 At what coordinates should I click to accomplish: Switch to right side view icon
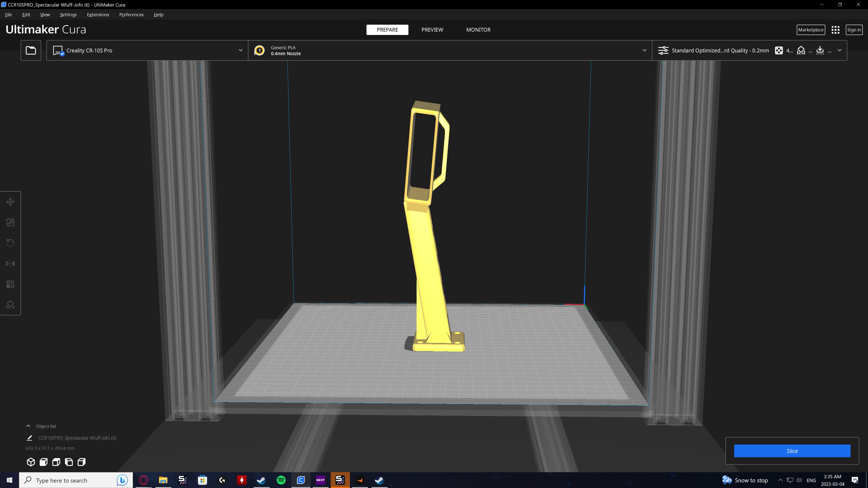click(82, 462)
